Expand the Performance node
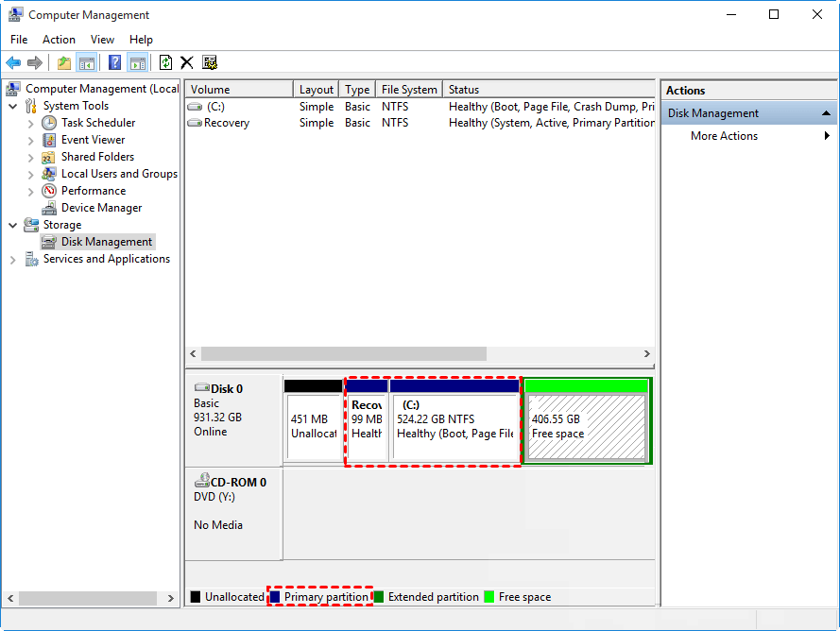 coord(31,191)
